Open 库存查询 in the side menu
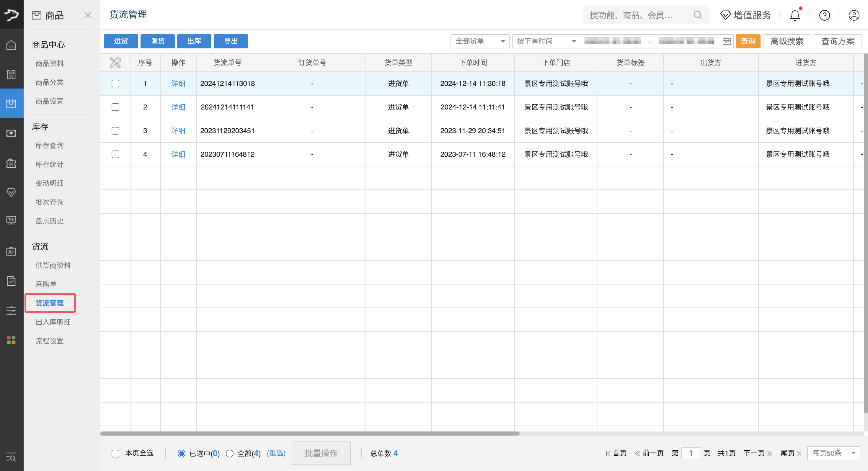This screenshot has width=868, height=471. tap(50, 145)
